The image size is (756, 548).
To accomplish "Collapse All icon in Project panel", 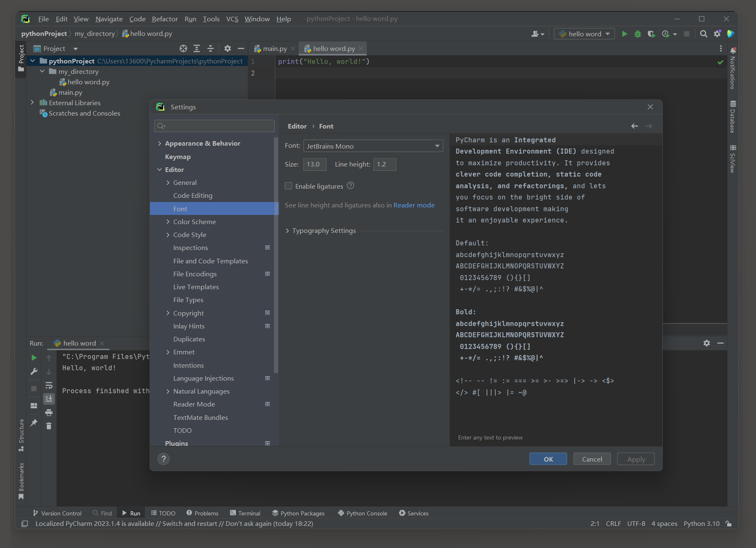I will pos(211,48).
